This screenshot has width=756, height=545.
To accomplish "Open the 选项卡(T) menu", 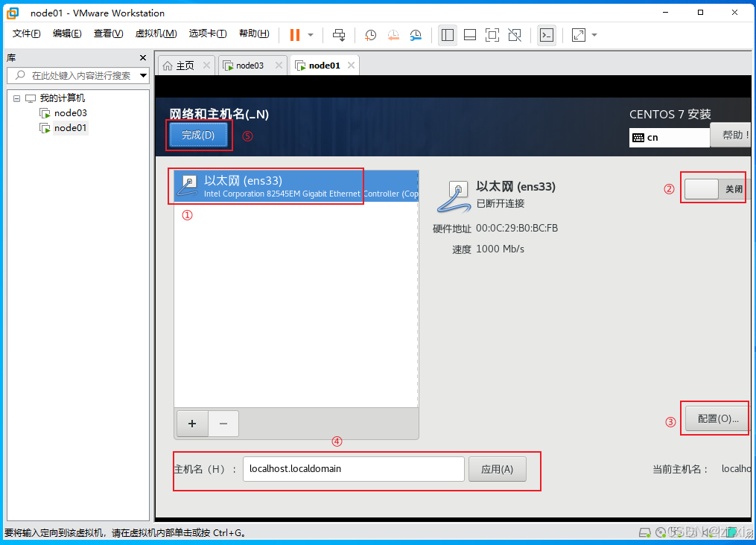I will click(208, 34).
